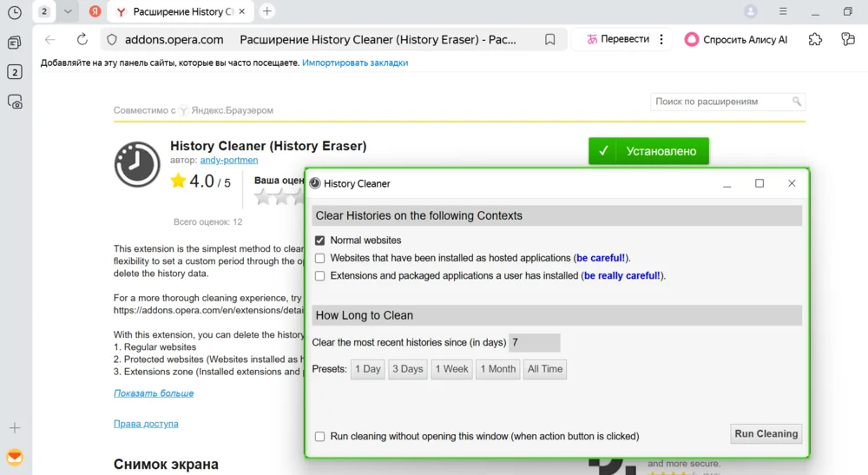Click the sidebar open tabs counter showing 2
The image size is (868, 475).
pyautogui.click(x=15, y=72)
